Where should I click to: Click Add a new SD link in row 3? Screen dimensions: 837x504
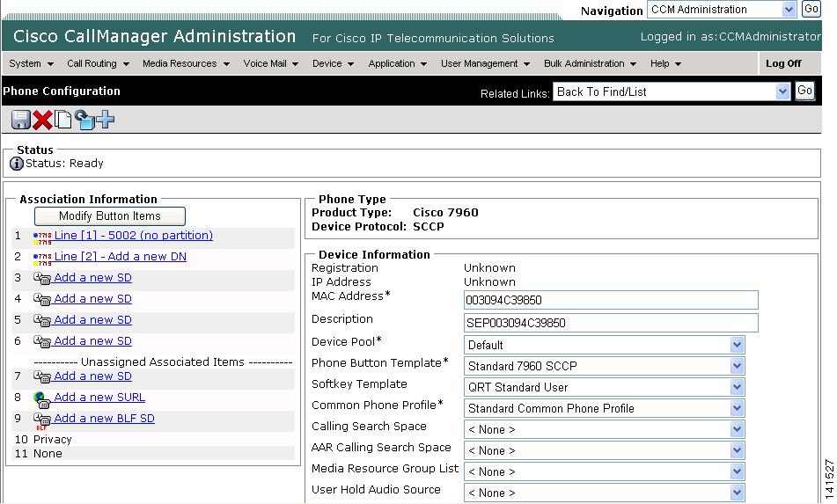pyautogui.click(x=93, y=277)
